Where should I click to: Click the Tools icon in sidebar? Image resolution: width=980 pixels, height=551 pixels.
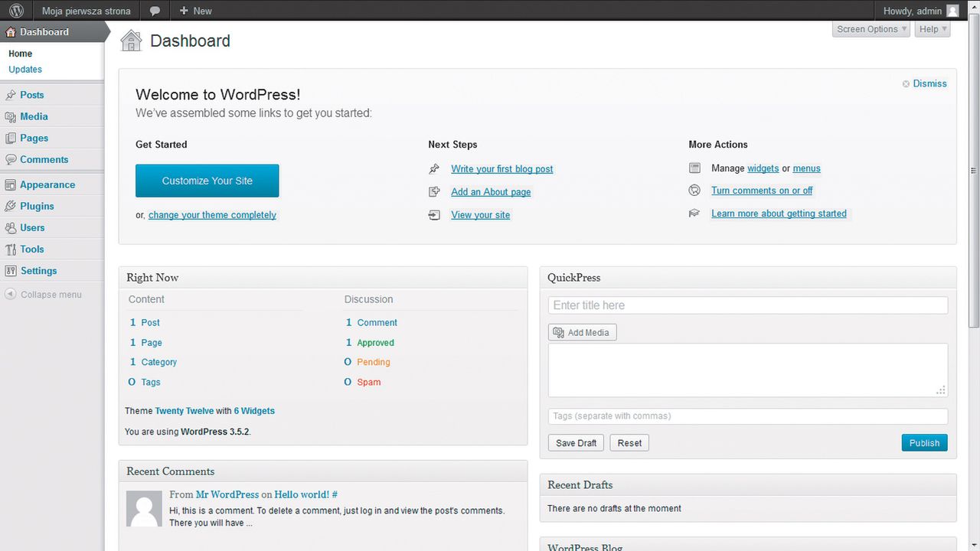[x=11, y=249]
